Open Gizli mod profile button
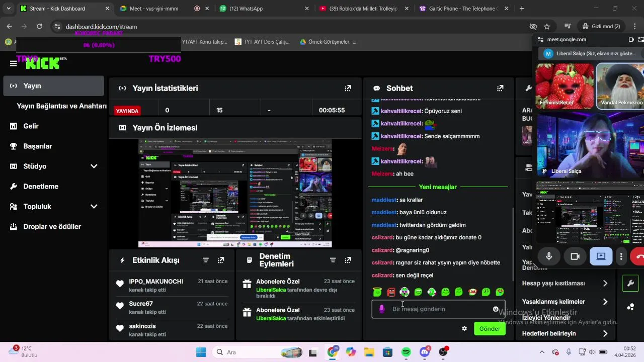644x362 pixels. pyautogui.click(x=601, y=26)
